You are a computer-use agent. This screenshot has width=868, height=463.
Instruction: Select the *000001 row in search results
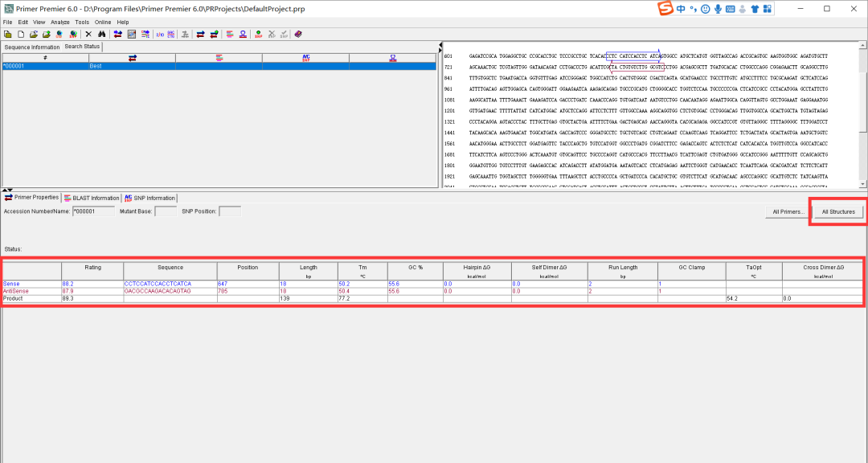pyautogui.click(x=219, y=66)
